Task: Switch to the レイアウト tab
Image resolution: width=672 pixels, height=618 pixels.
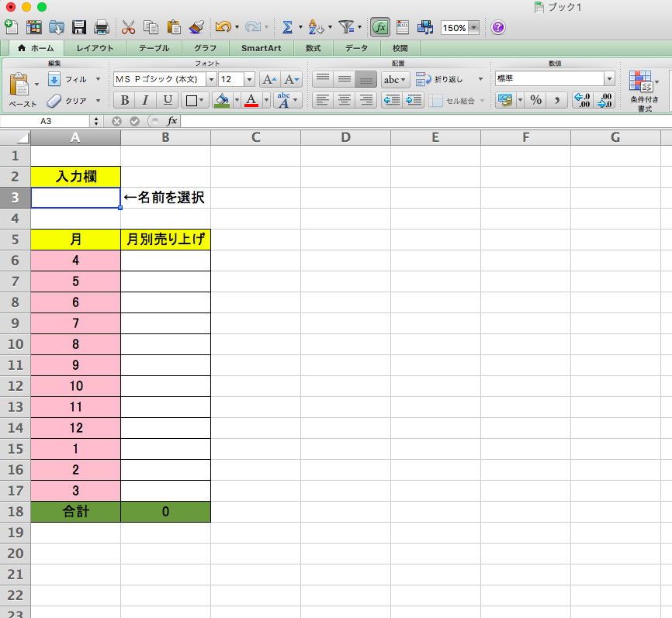Action: click(95, 48)
